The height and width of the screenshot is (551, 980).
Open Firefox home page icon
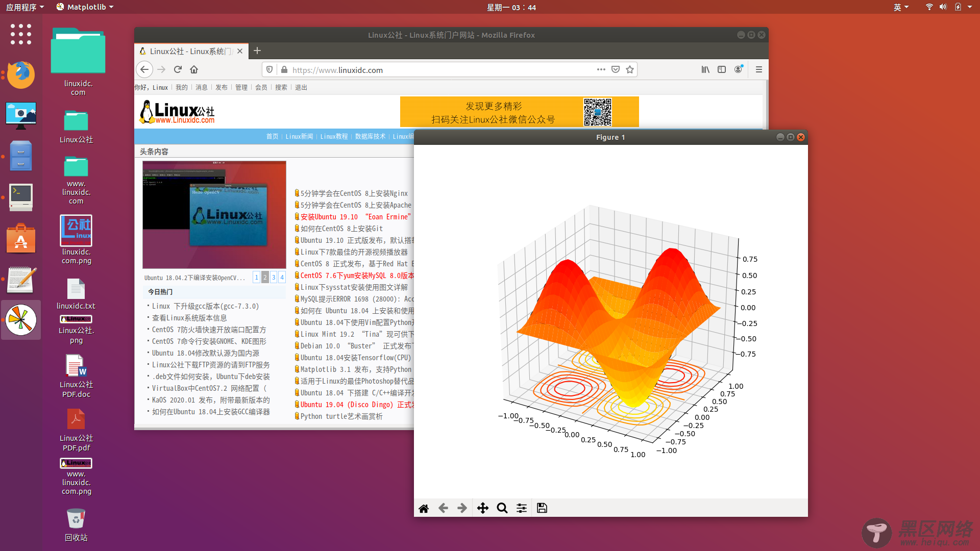pos(194,69)
